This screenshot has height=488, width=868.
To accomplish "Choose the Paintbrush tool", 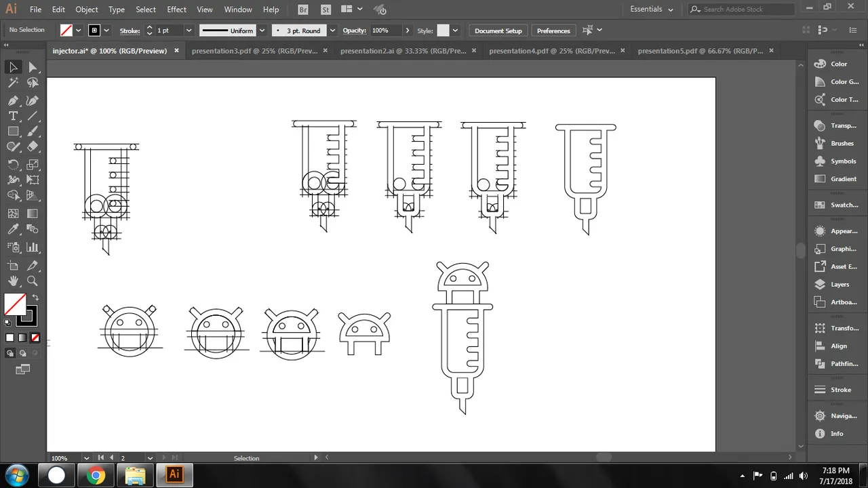I will pyautogui.click(x=33, y=131).
